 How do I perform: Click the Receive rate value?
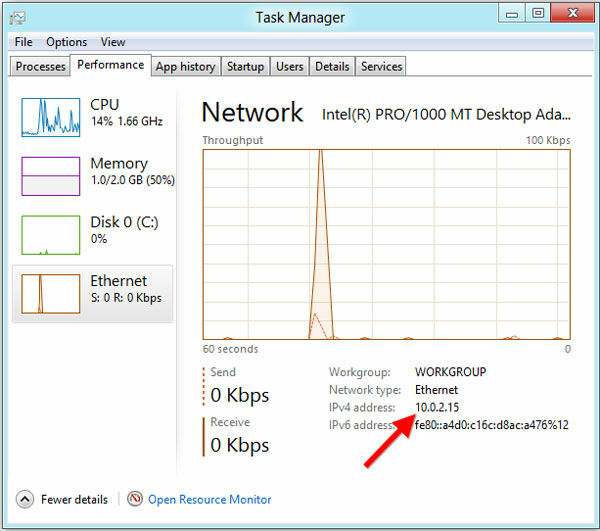(240, 445)
